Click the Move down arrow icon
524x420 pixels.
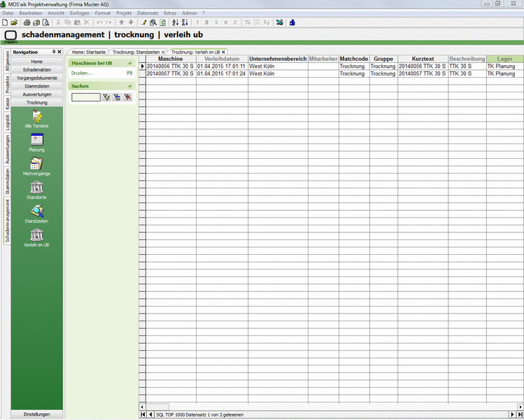pos(131,22)
